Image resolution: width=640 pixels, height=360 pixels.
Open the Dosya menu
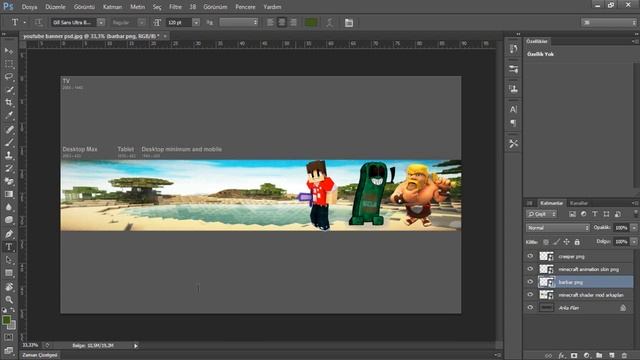(29, 7)
